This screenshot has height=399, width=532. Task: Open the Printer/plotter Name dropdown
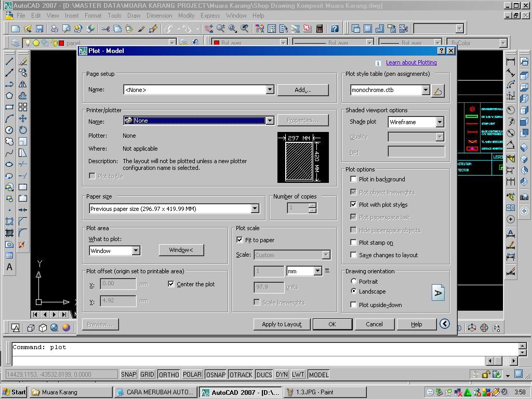click(270, 121)
